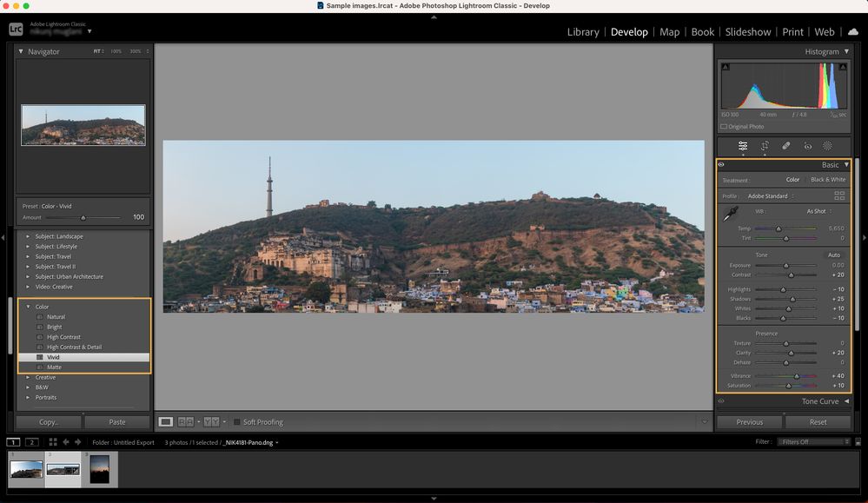Toggle the Basic panel visibility eye
The image size is (868, 503).
[720, 164]
